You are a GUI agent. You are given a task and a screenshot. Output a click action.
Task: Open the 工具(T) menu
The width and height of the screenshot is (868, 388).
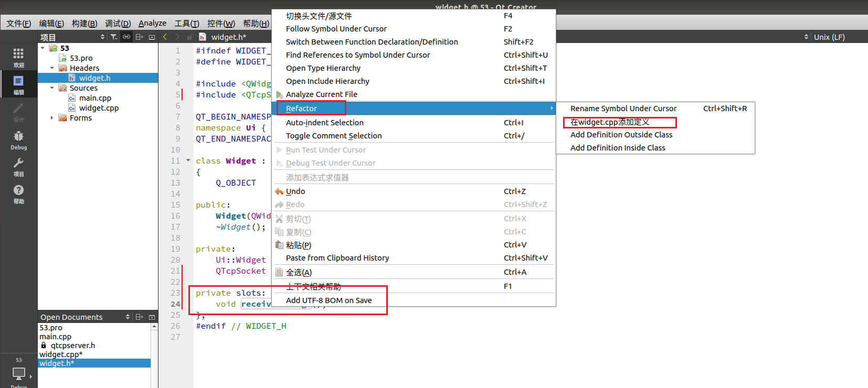point(187,23)
